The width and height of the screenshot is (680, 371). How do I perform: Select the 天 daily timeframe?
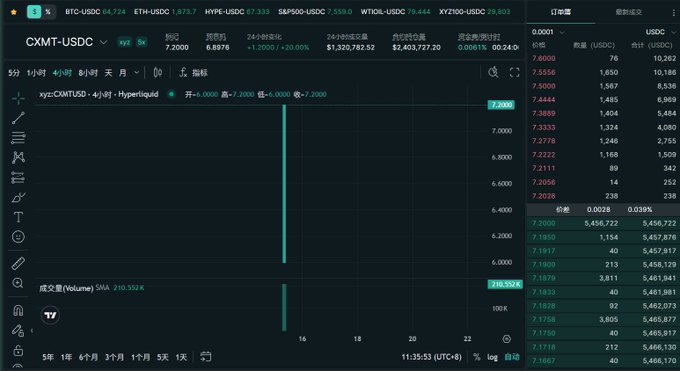click(x=108, y=73)
